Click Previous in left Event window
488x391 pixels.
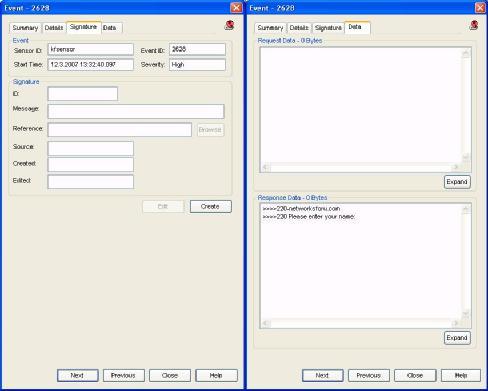coord(124,375)
